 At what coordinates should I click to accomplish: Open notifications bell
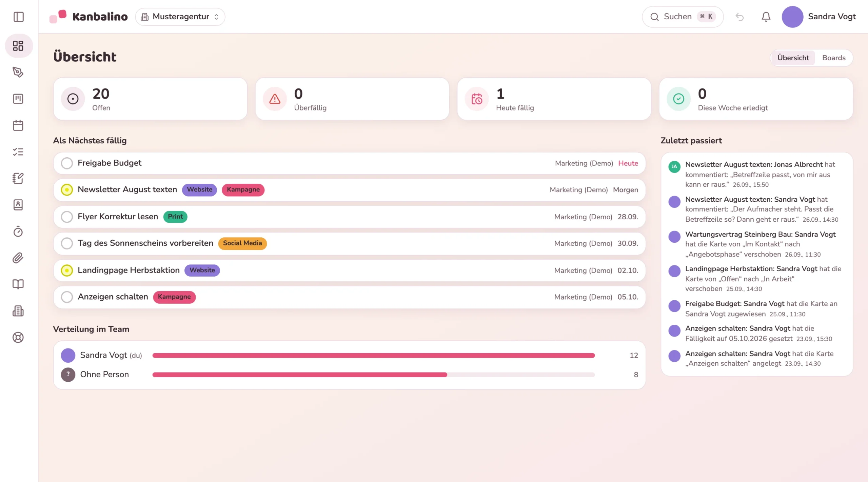click(766, 17)
